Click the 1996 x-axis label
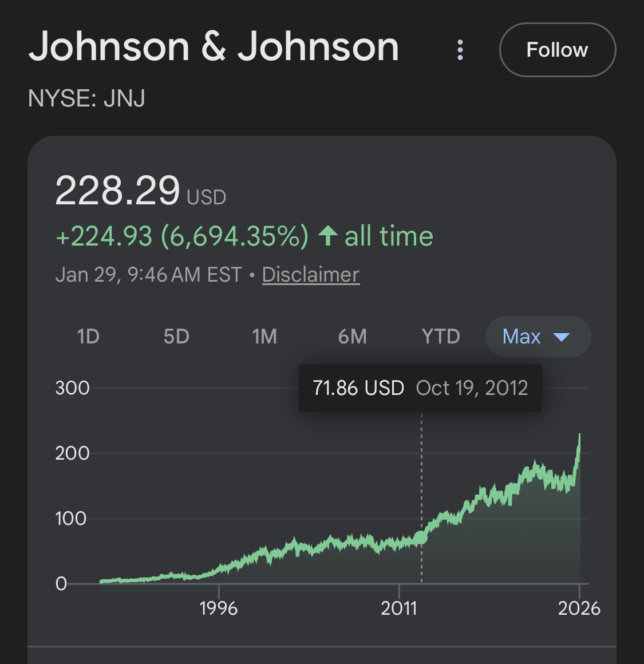Viewport: 644px width, 664px height. click(219, 608)
